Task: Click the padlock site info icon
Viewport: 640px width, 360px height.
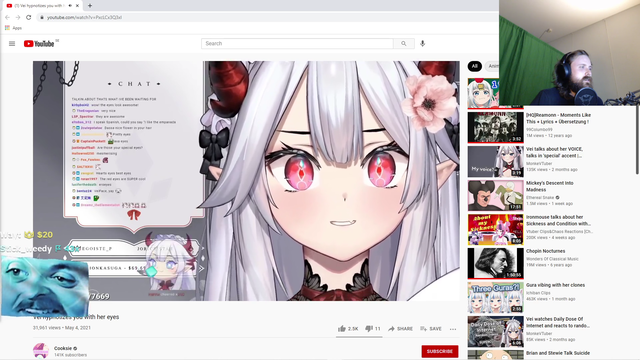Action: point(42,18)
